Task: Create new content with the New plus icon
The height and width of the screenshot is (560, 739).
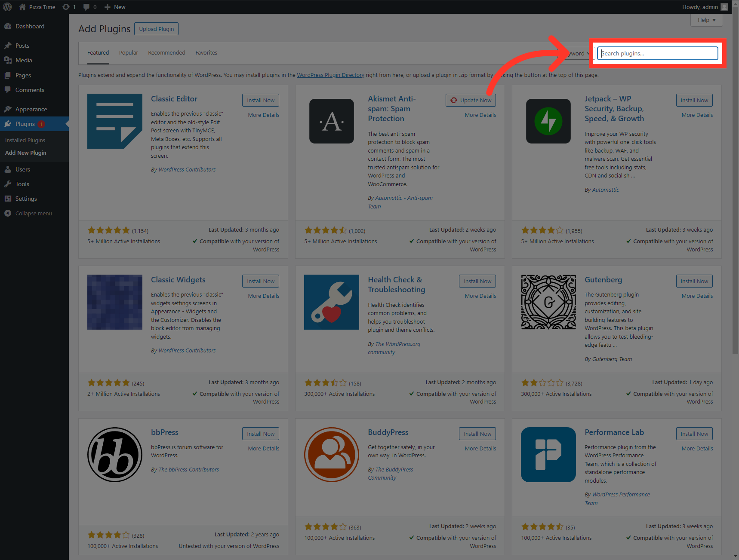Action: pos(109,6)
